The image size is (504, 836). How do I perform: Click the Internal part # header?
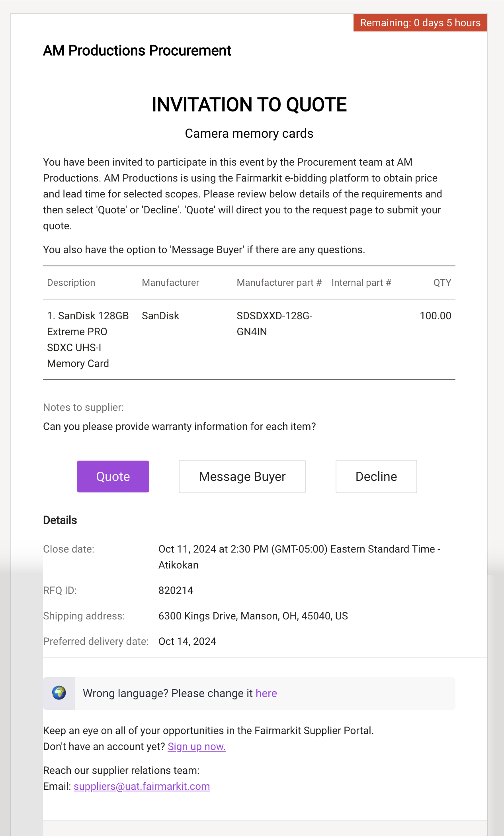(361, 283)
